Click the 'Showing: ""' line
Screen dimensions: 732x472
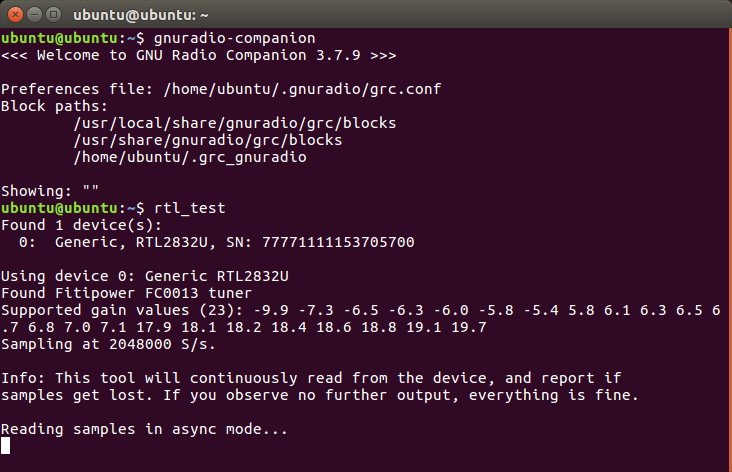50,191
